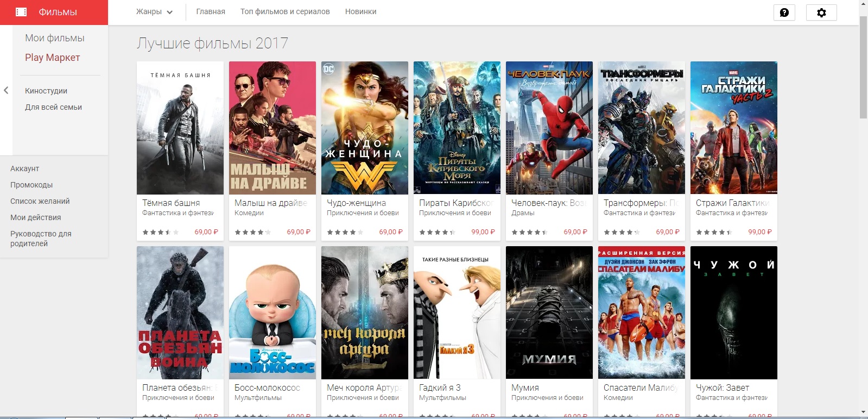Open Промокоды link

coord(31,185)
